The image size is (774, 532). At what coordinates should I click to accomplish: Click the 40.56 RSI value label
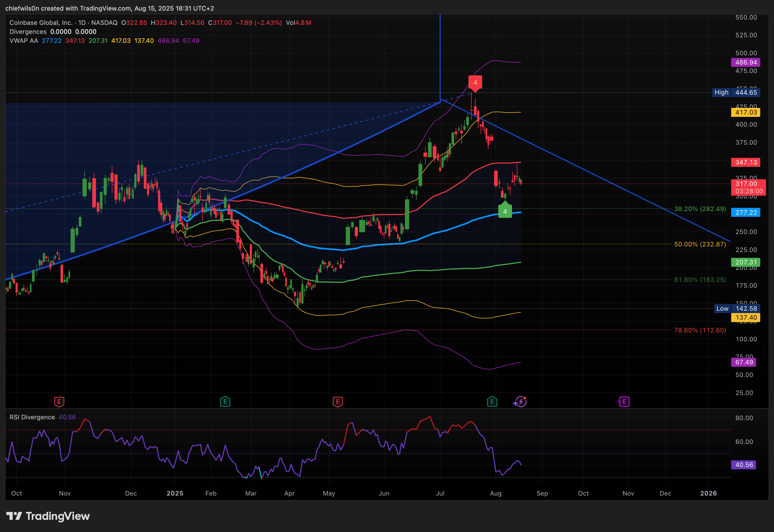[x=744, y=465]
